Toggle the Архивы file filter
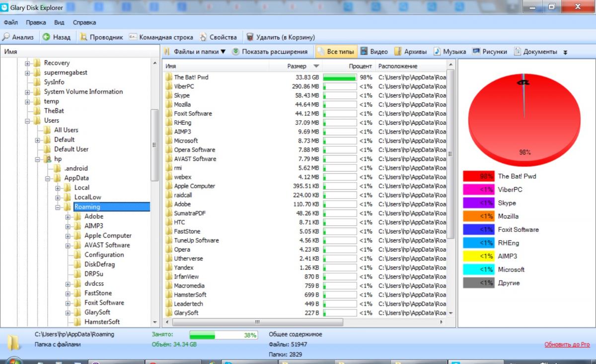 click(412, 52)
